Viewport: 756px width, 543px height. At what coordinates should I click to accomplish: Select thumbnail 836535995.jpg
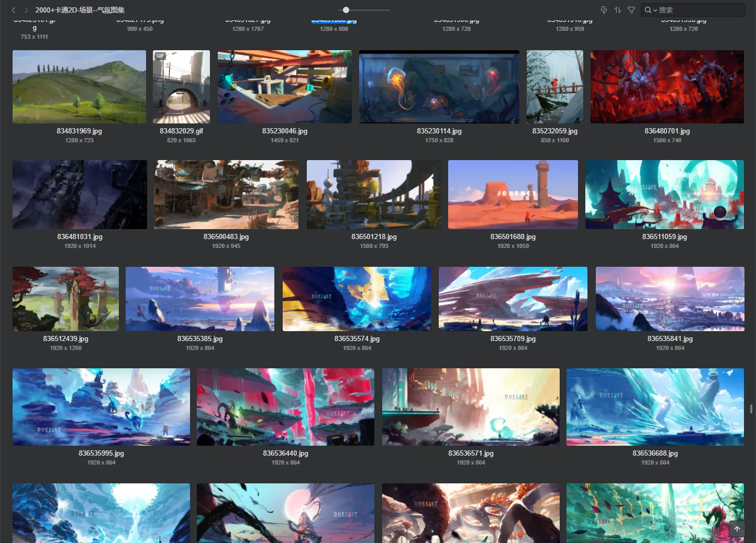(x=101, y=407)
